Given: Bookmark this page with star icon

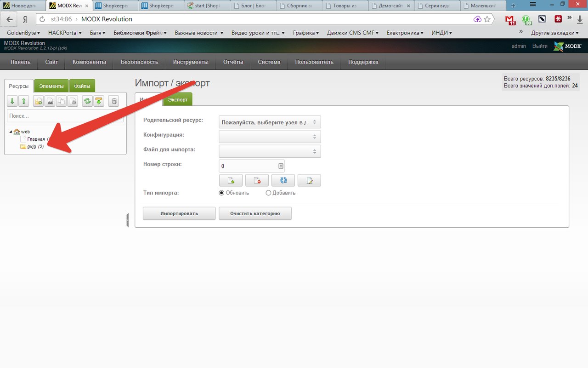Looking at the screenshot, I should tap(487, 19).
